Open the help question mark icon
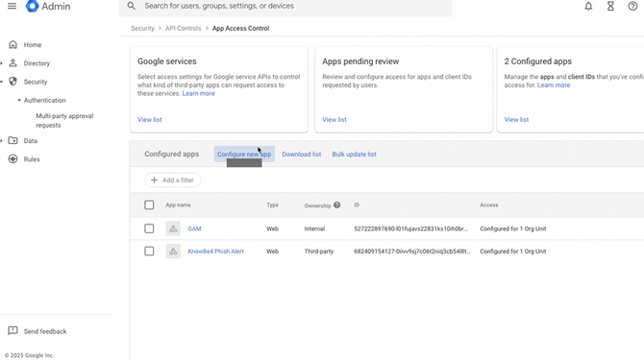644x360 pixels. coord(632,6)
